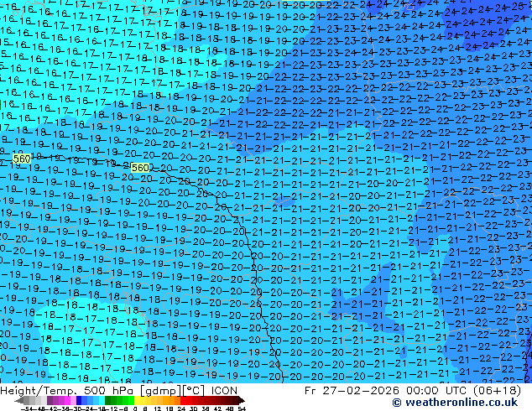Click the 'Height/Temp. 500 hPa' title text

(68, 390)
